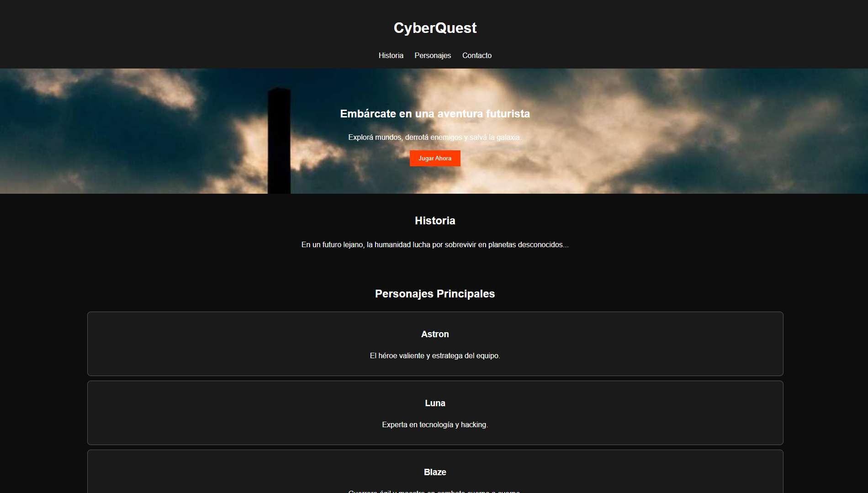Click the hero heading about aventura futurista
This screenshot has height=493, width=868.
pyautogui.click(x=435, y=114)
